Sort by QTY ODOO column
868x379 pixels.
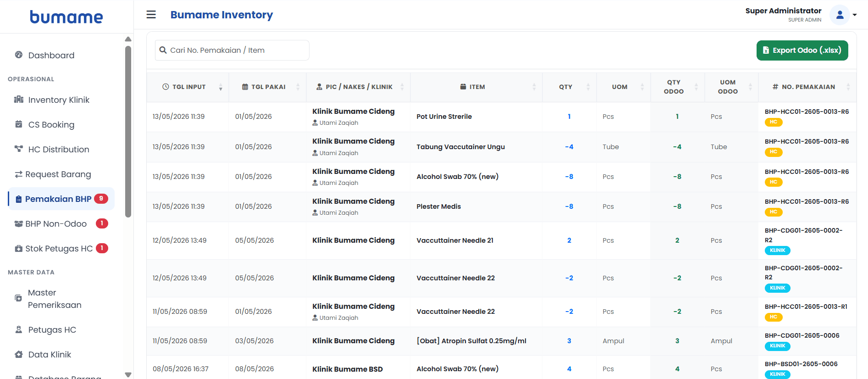pyautogui.click(x=677, y=87)
